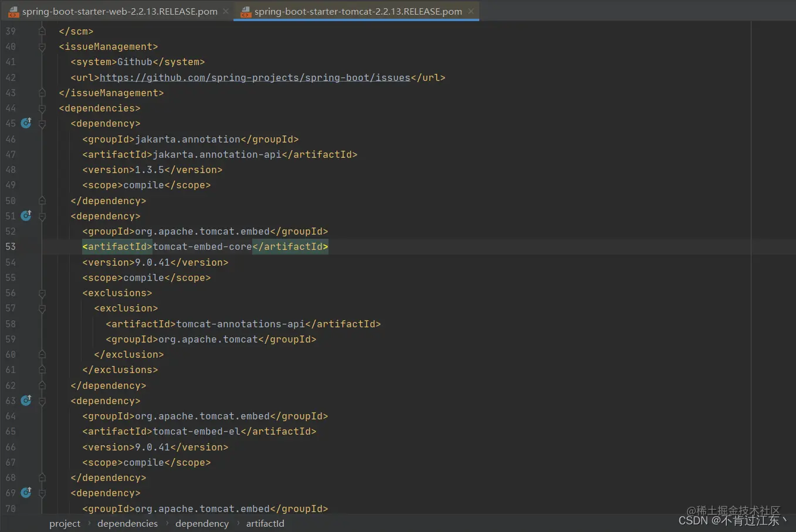Fold the dependency block at line 69
Image resolution: width=796 pixels, height=532 pixels.
click(x=42, y=493)
